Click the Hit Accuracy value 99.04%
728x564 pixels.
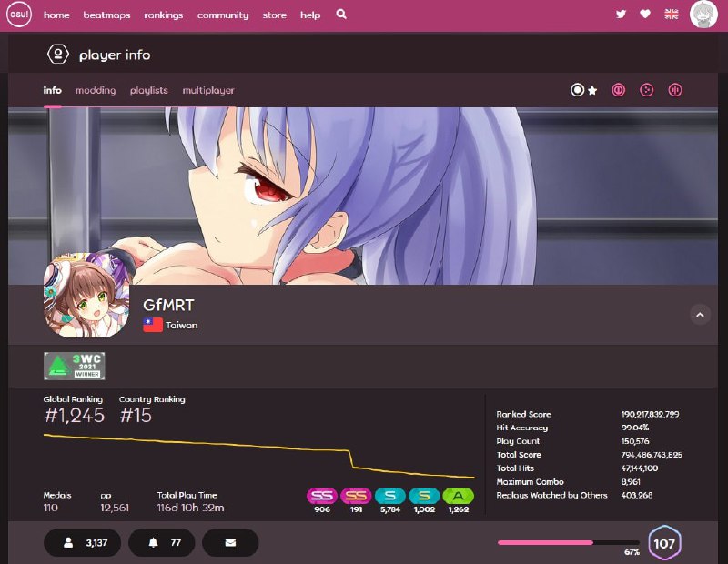click(x=634, y=428)
